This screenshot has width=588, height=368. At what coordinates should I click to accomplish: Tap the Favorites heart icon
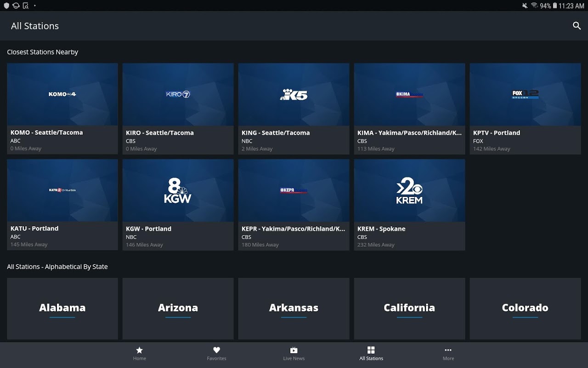[x=217, y=350]
